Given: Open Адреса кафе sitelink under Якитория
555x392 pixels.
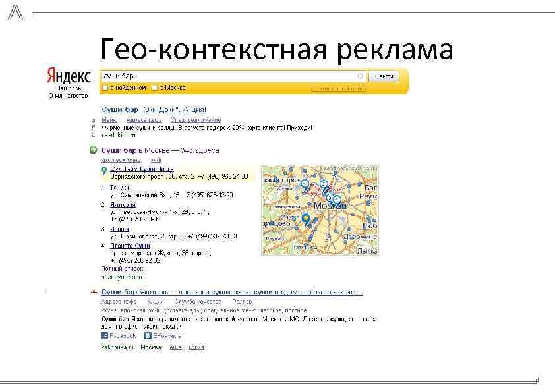Looking at the screenshot, I should (119, 302).
